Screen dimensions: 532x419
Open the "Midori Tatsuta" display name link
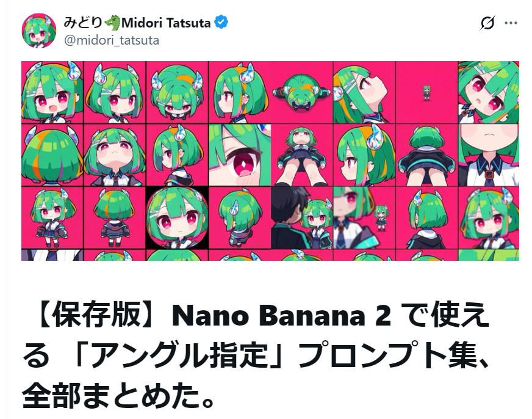coord(167,23)
